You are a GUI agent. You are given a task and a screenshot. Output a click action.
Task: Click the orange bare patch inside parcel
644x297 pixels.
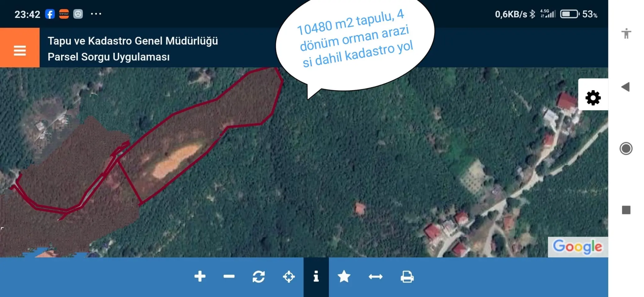(x=176, y=160)
